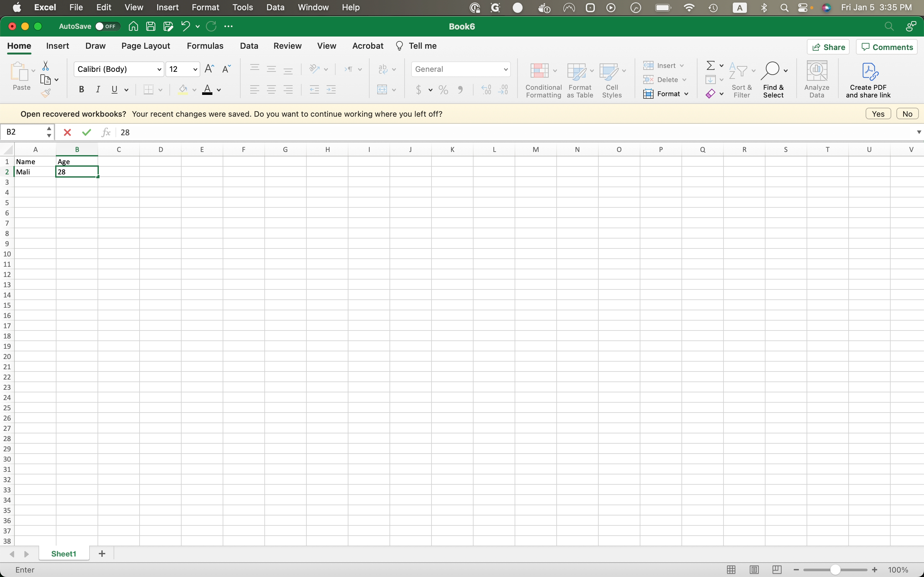924x577 pixels.
Task: Click the AutoSum sigma icon
Action: pos(710,66)
